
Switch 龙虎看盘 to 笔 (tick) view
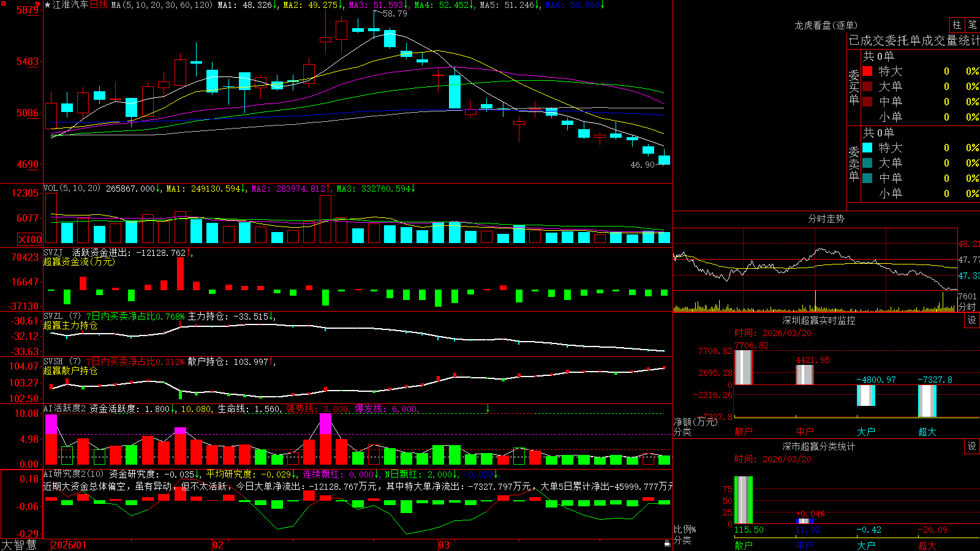[x=972, y=24]
